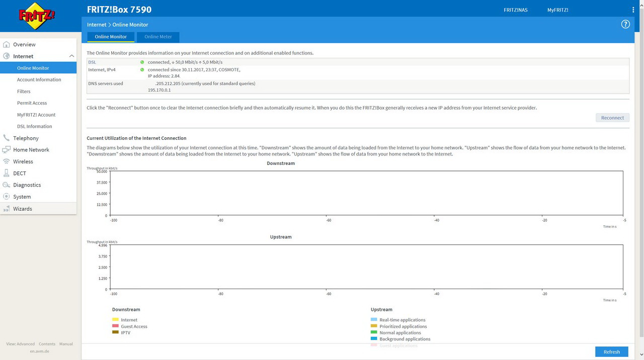This screenshot has height=360, width=644.
Task: Click the Telephony handset icon
Action: click(x=7, y=138)
